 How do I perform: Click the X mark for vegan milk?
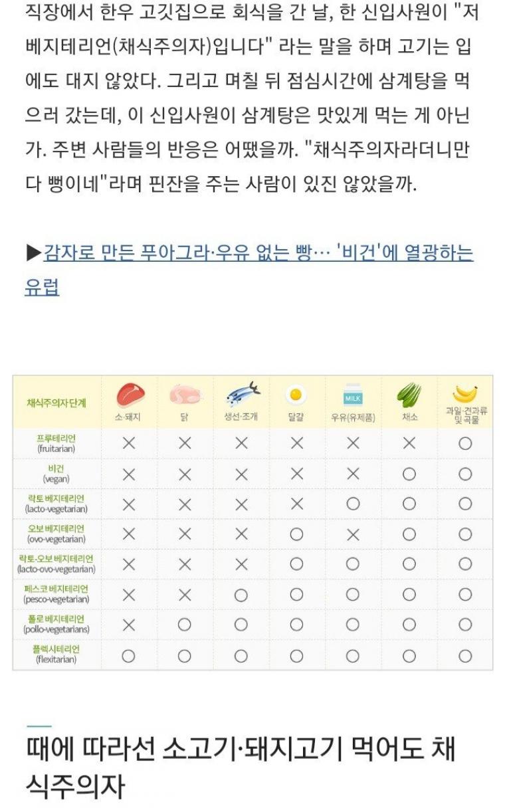[353, 474]
